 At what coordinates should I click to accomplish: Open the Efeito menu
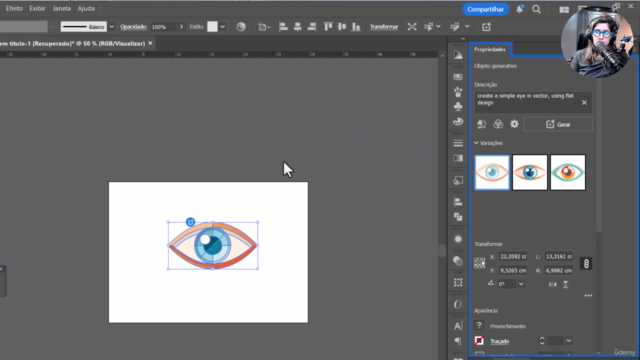tap(14, 8)
